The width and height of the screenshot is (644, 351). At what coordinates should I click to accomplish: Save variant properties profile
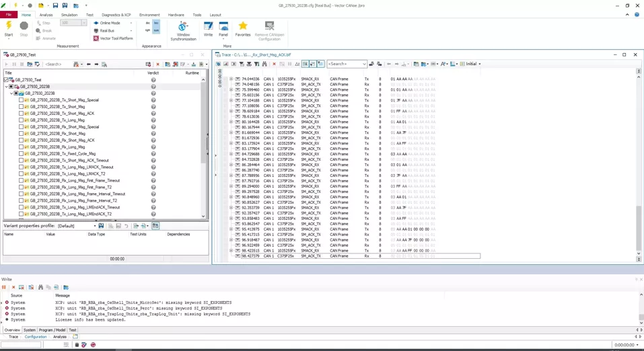tap(101, 226)
